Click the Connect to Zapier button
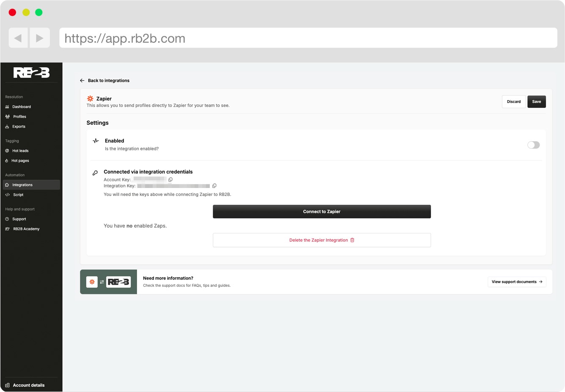 point(322,212)
